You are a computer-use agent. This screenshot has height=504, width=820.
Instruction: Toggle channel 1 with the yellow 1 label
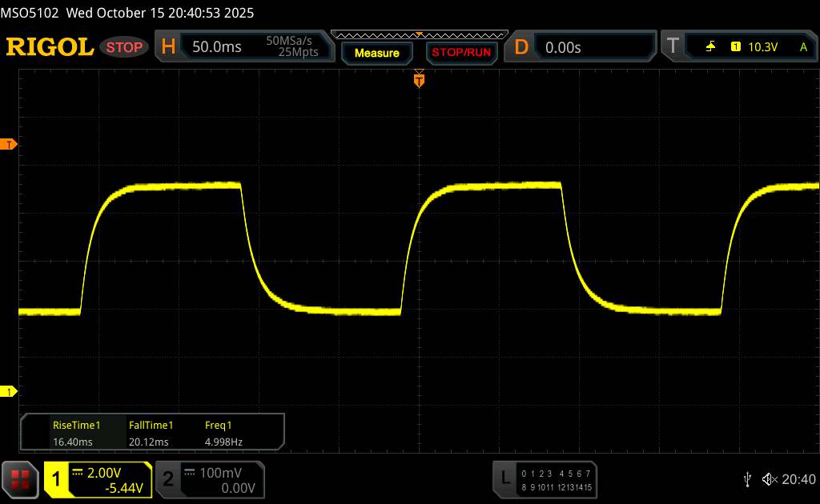(x=58, y=478)
